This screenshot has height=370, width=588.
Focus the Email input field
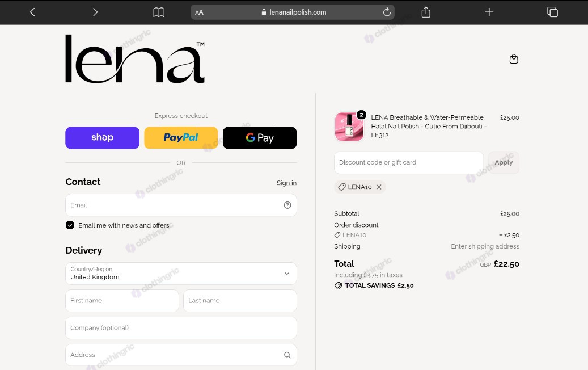coord(181,205)
